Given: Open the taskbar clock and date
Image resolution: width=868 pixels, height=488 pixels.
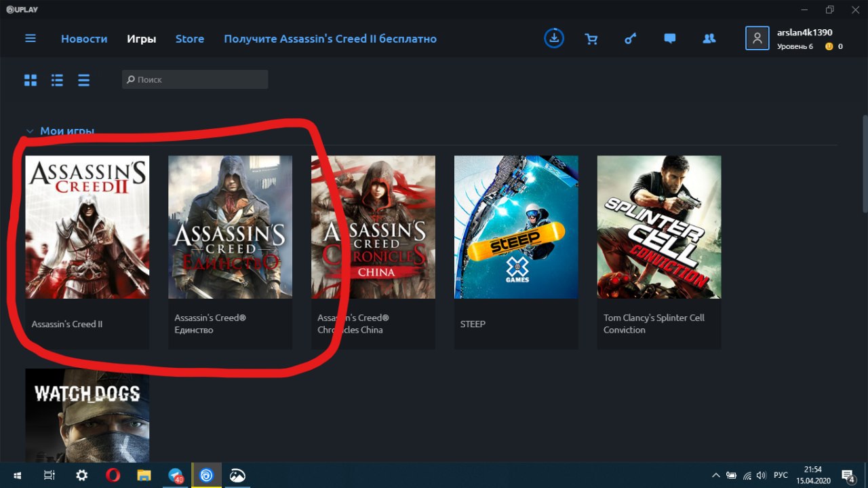Looking at the screenshot, I should point(813,475).
